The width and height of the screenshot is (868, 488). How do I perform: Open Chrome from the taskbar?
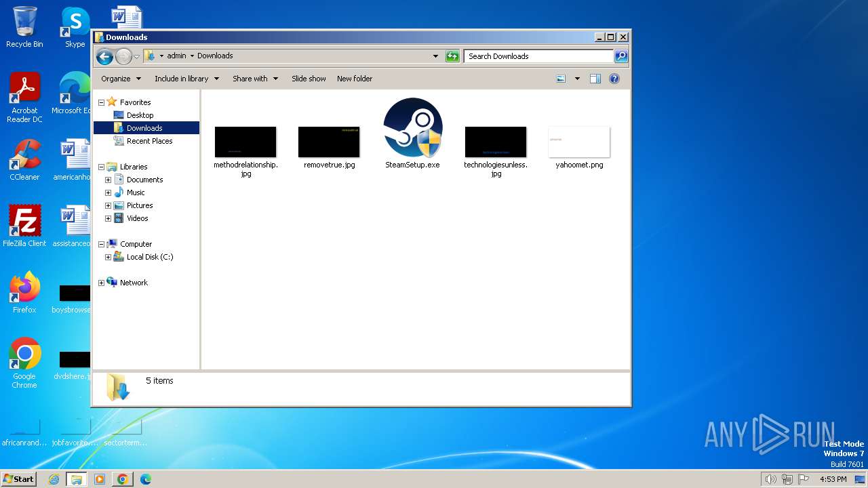tap(122, 479)
